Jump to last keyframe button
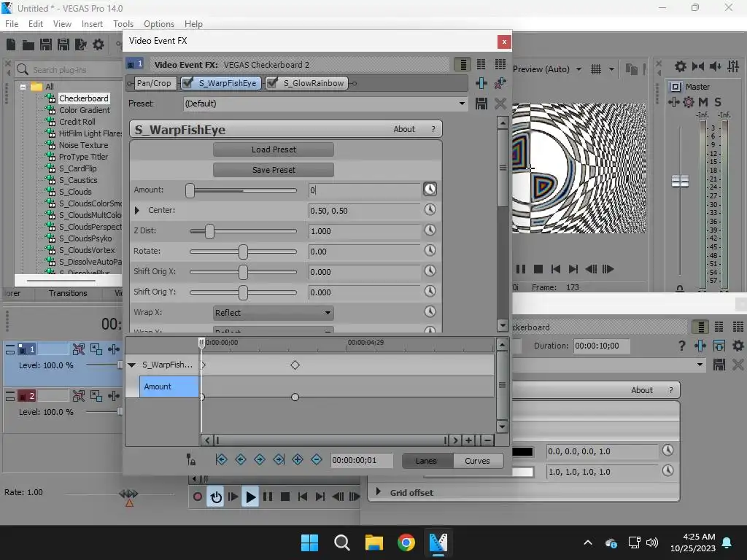This screenshot has height=560, width=747. click(x=279, y=459)
